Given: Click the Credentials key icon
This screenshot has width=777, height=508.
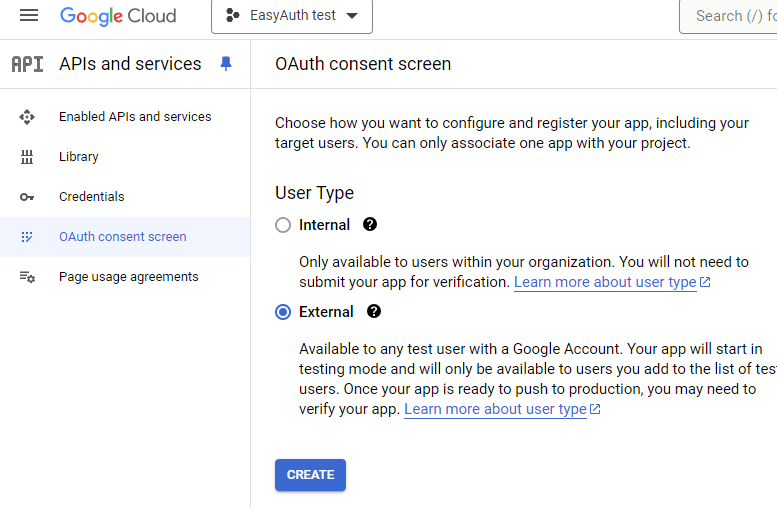Looking at the screenshot, I should pyautogui.click(x=27, y=197).
